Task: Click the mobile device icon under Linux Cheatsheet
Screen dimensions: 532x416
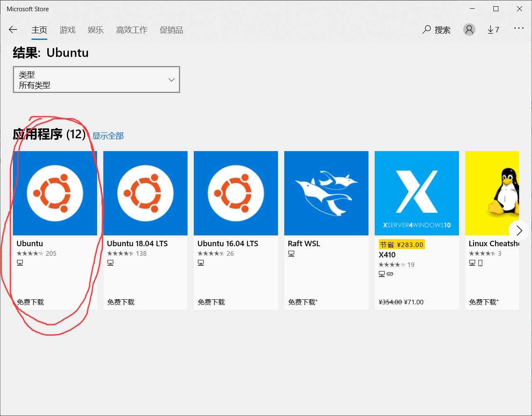Action: (480, 263)
